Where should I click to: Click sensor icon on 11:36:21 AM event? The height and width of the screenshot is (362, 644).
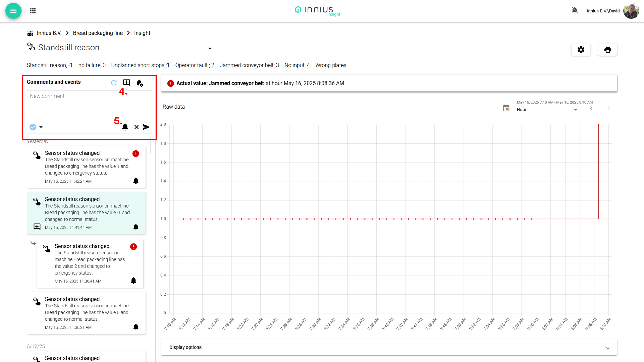(37, 301)
